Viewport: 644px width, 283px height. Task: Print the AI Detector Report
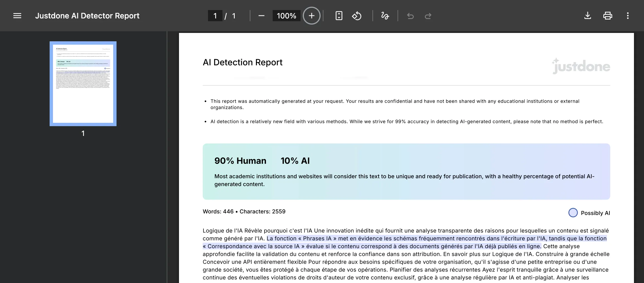click(607, 16)
